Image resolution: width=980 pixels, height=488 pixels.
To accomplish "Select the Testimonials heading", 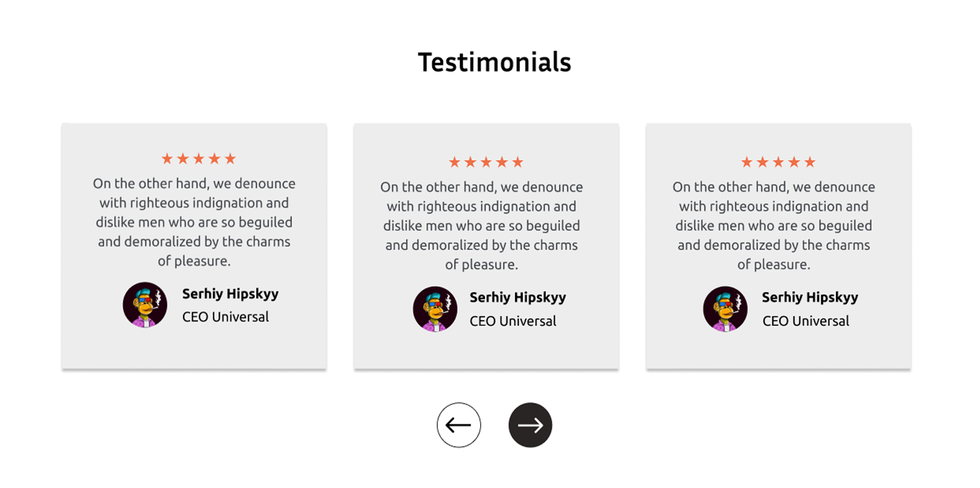I will (x=495, y=62).
